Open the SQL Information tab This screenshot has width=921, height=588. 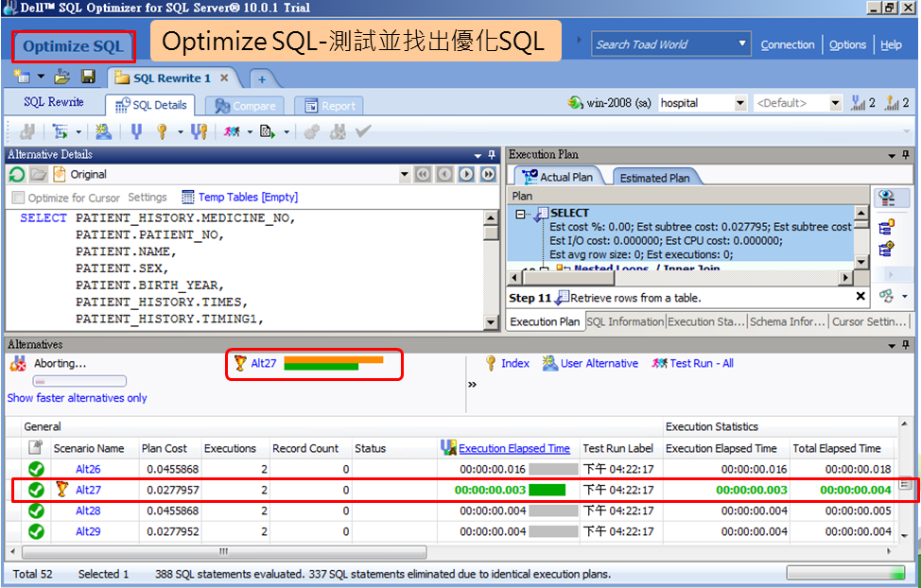click(625, 322)
